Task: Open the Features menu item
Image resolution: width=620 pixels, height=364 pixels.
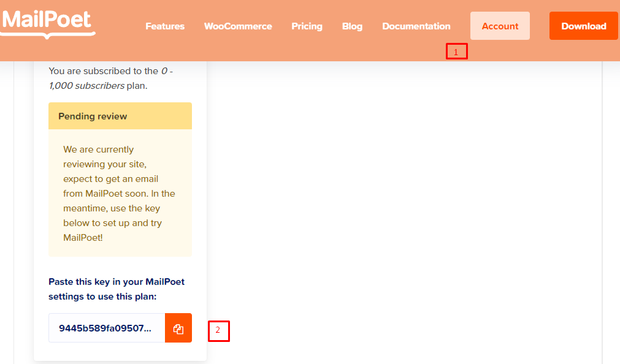Action: tap(165, 26)
